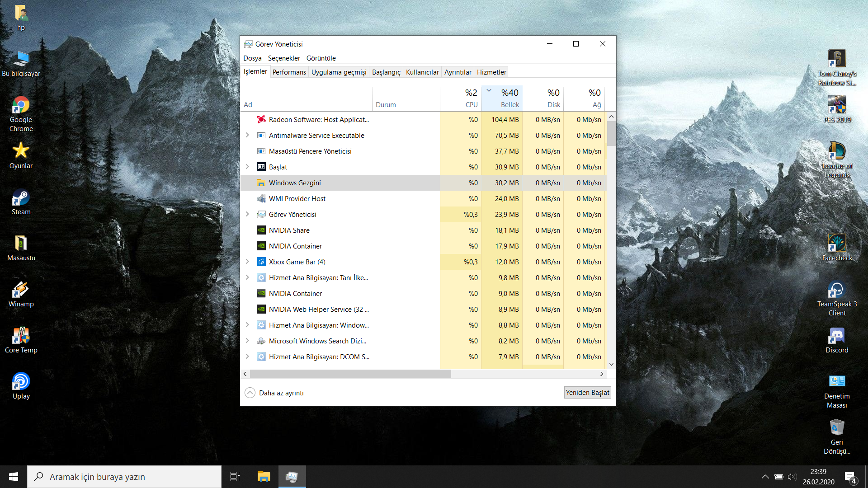
Task: Select the Core Temp desktop icon
Action: [x=21, y=340]
